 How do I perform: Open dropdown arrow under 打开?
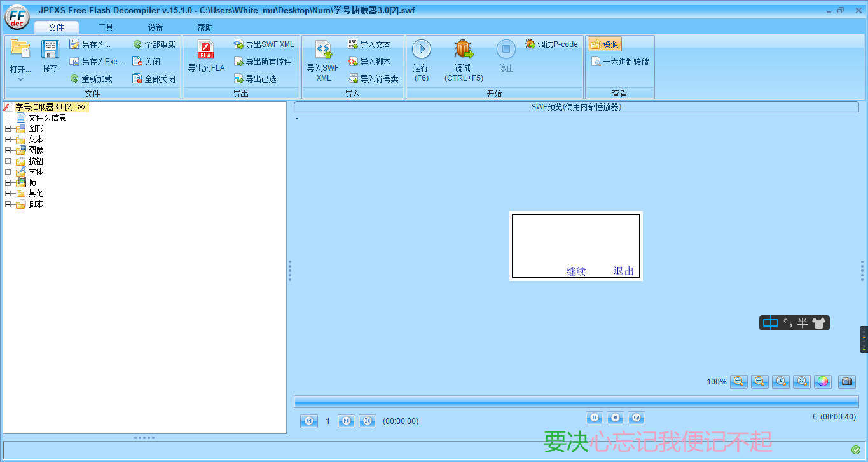click(x=20, y=79)
